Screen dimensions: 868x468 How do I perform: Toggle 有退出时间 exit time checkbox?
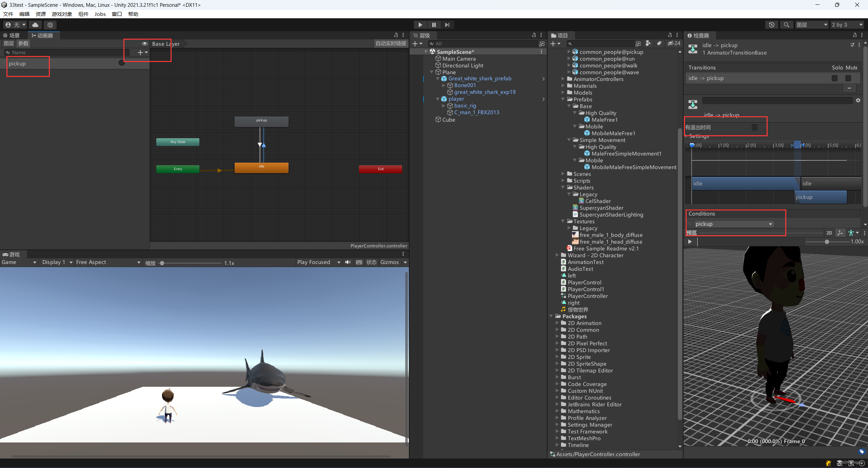click(x=756, y=127)
